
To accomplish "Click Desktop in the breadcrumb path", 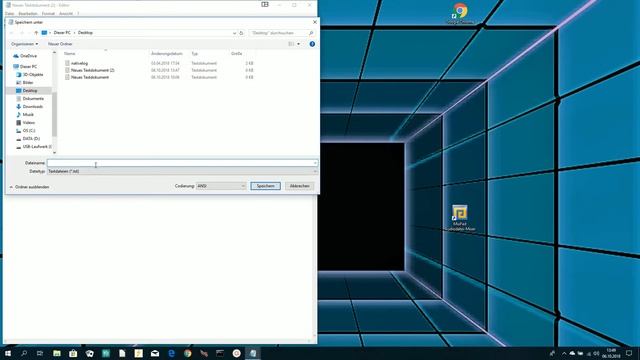I will click(x=85, y=33).
